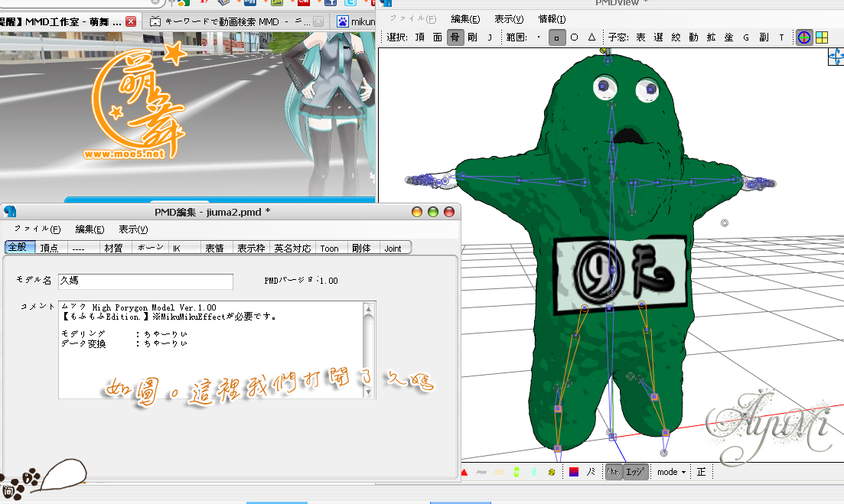
Task: Expand the mode dropdown in PMDView
Action: tap(671, 473)
